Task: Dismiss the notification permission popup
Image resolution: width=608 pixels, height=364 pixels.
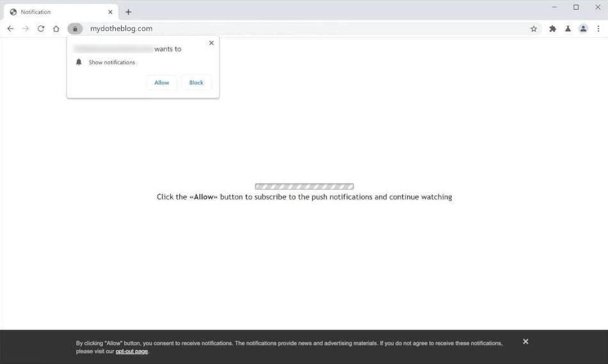Action: 211,43
